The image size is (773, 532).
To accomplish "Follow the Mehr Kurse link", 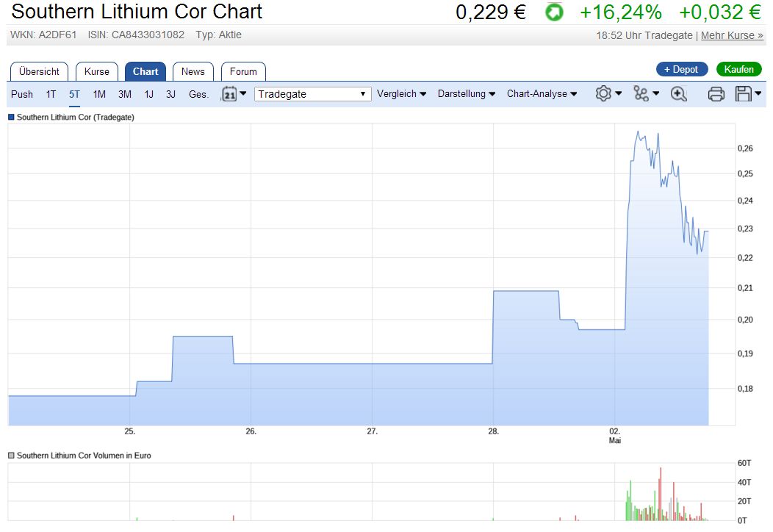I will pyautogui.click(x=731, y=35).
